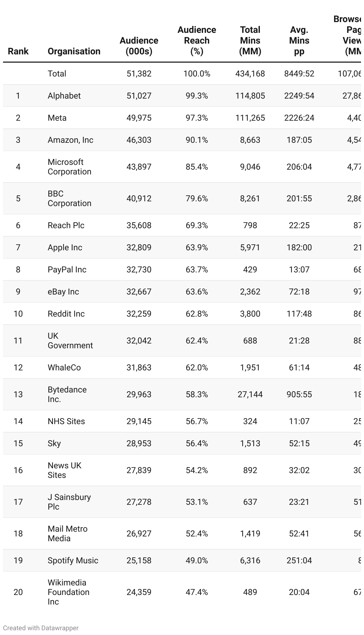Screen dimensions: 364x635
Task: Click the Meta row name
Action: [x=57, y=118]
